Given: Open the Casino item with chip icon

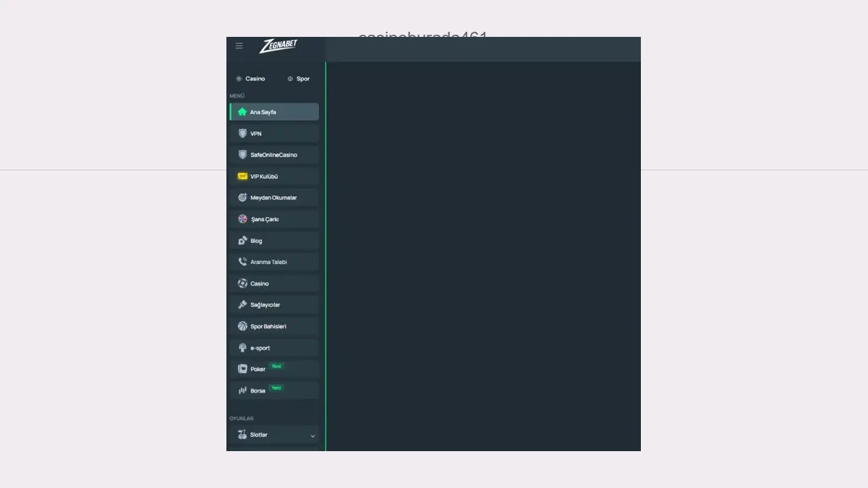Looking at the screenshot, I should 274,283.
